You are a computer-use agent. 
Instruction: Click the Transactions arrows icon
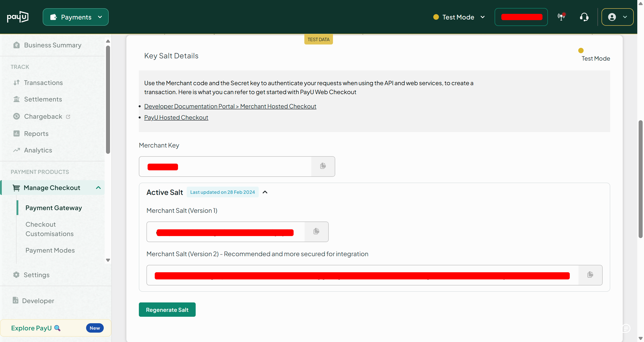point(17,82)
